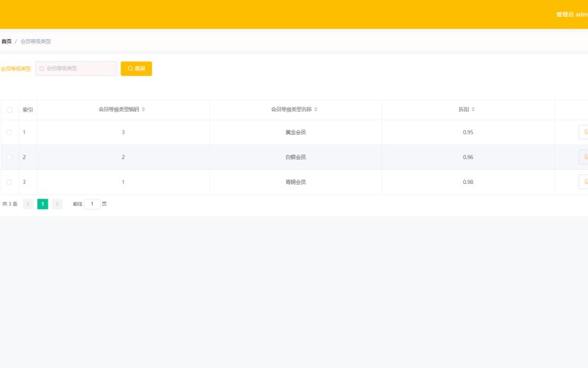Go to next page arrow
The image size is (588, 368).
coord(57,204)
